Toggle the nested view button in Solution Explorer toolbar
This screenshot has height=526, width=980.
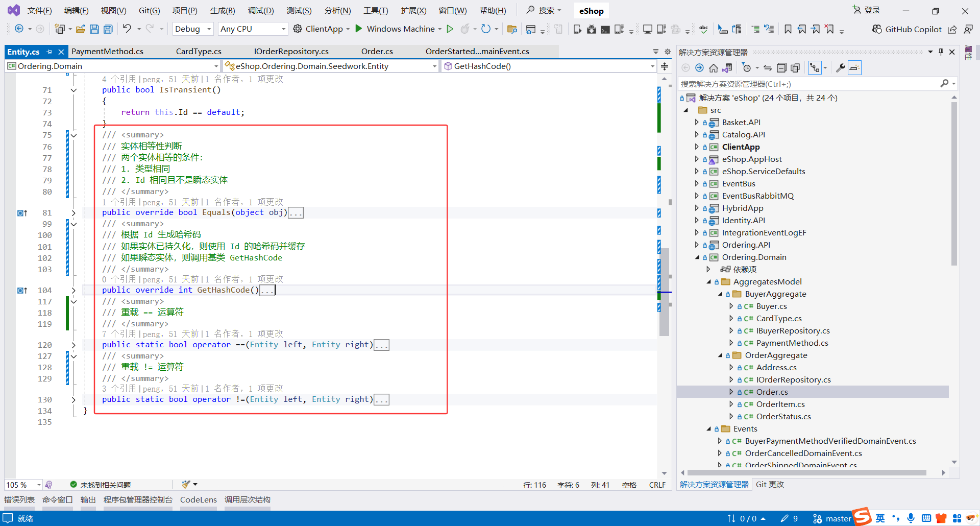tap(814, 68)
